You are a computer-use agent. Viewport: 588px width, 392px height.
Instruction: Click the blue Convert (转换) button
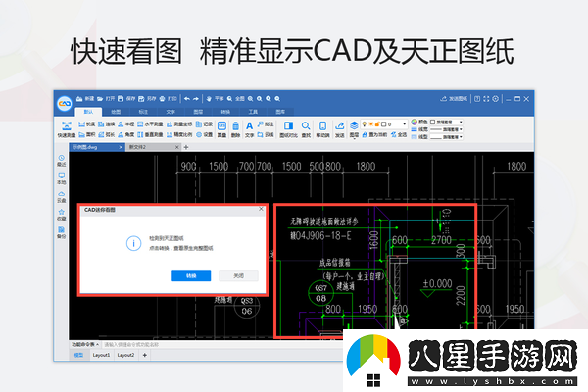tap(191, 275)
